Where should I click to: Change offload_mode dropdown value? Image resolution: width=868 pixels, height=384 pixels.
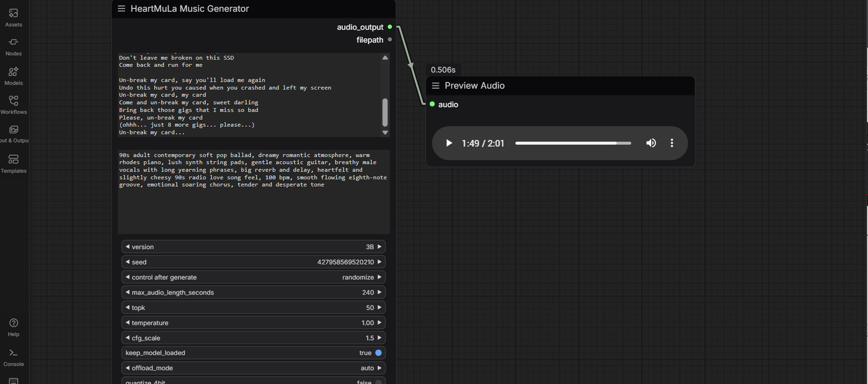click(253, 368)
